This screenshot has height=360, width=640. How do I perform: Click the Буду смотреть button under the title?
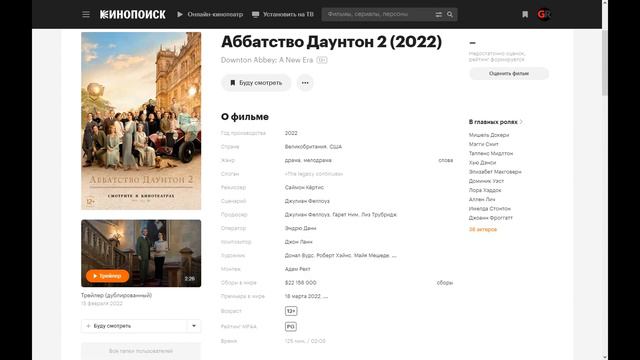pos(256,83)
